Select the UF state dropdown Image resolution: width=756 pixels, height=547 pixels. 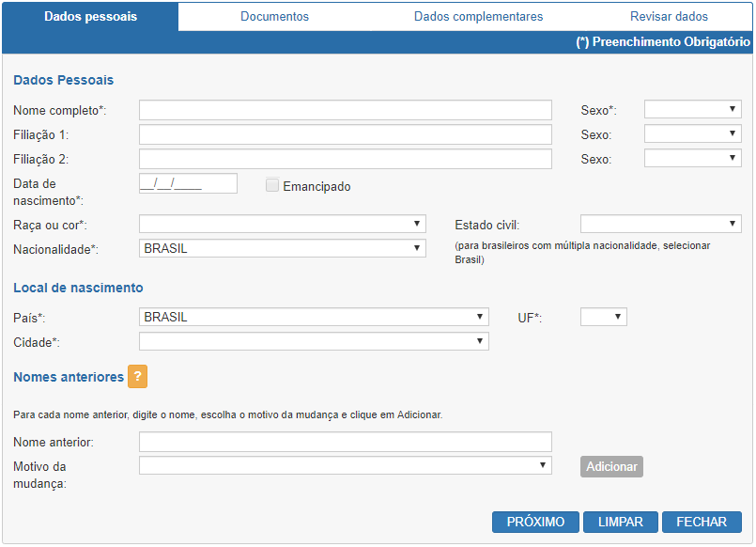tap(604, 317)
